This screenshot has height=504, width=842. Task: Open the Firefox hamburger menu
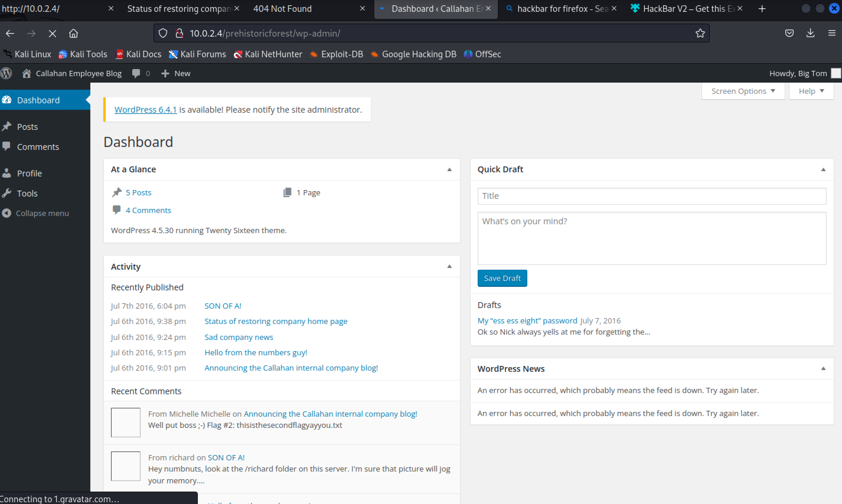(x=832, y=33)
